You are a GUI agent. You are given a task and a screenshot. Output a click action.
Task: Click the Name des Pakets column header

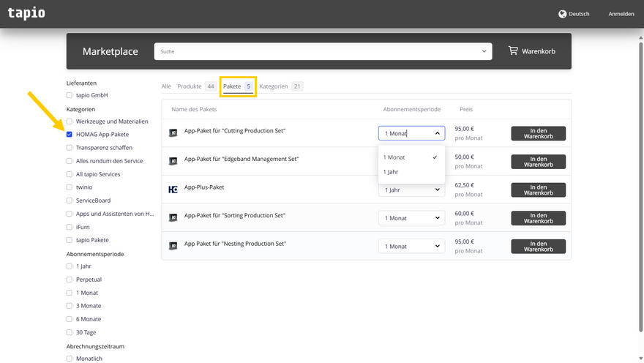tap(194, 109)
